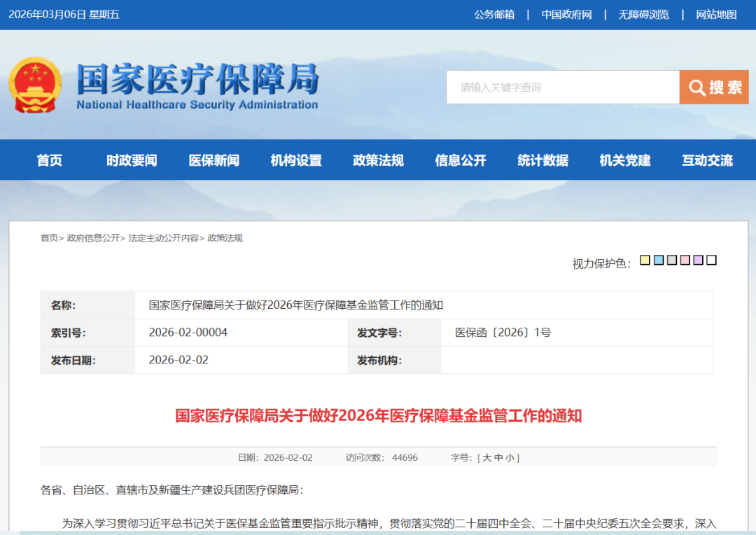Click the 发文字号 label cell
Image resolution: width=756 pixels, height=535 pixels.
coord(394,333)
